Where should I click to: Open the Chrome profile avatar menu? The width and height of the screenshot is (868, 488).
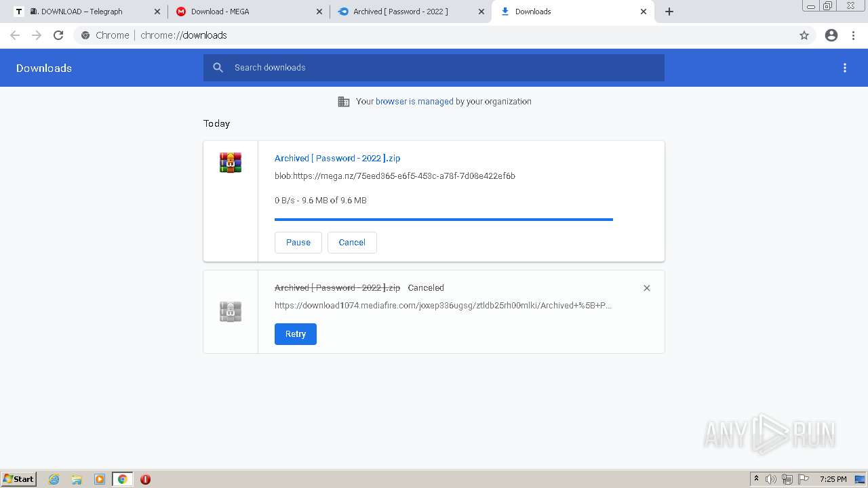point(831,35)
